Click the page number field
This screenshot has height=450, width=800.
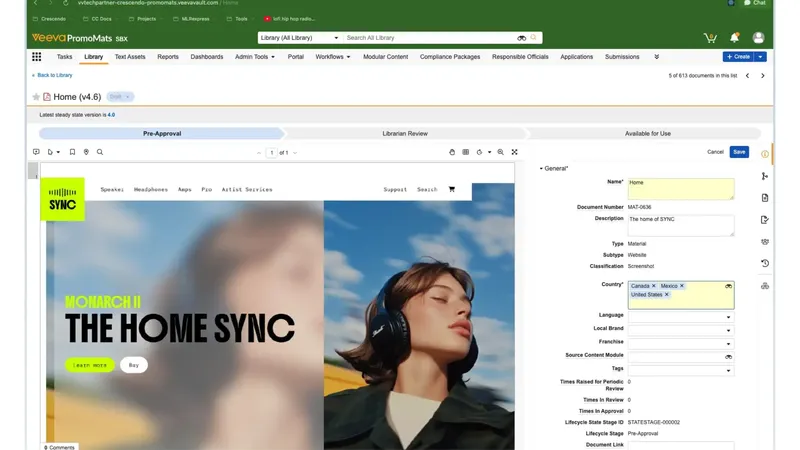tap(271, 153)
